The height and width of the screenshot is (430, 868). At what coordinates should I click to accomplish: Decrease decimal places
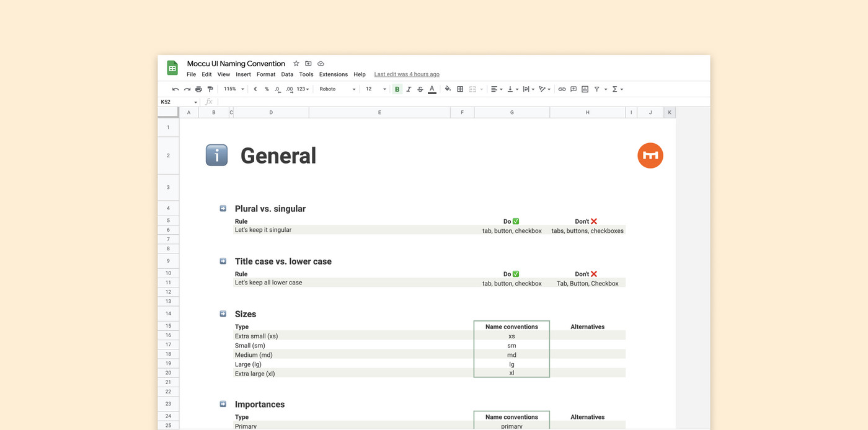pos(277,89)
